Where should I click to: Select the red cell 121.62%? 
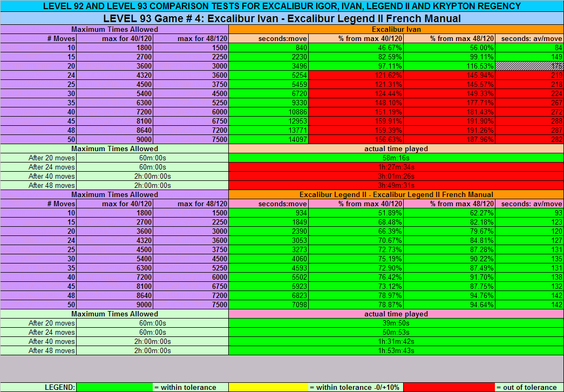356,75
